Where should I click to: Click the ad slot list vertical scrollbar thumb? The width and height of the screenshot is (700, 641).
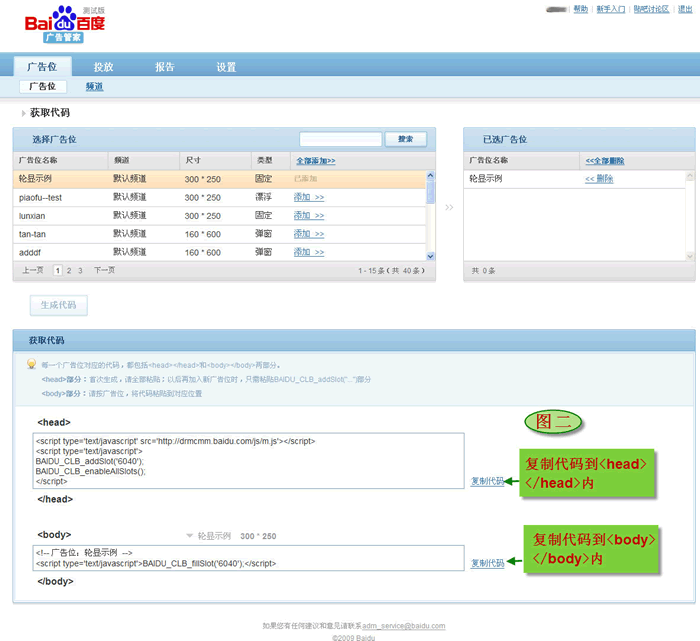tap(430, 192)
